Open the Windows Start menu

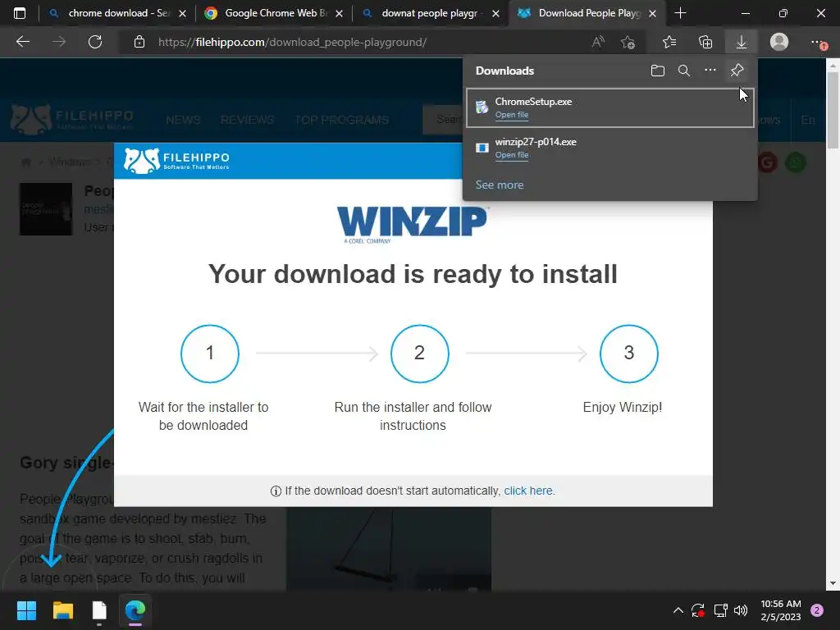click(26, 610)
